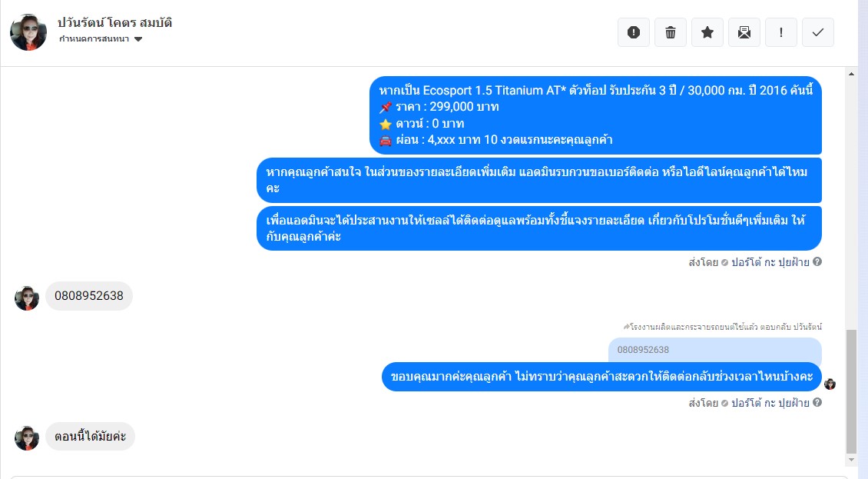The image size is (868, 479).
Task: Click the chat scrollbar thumb
Action: (851, 391)
